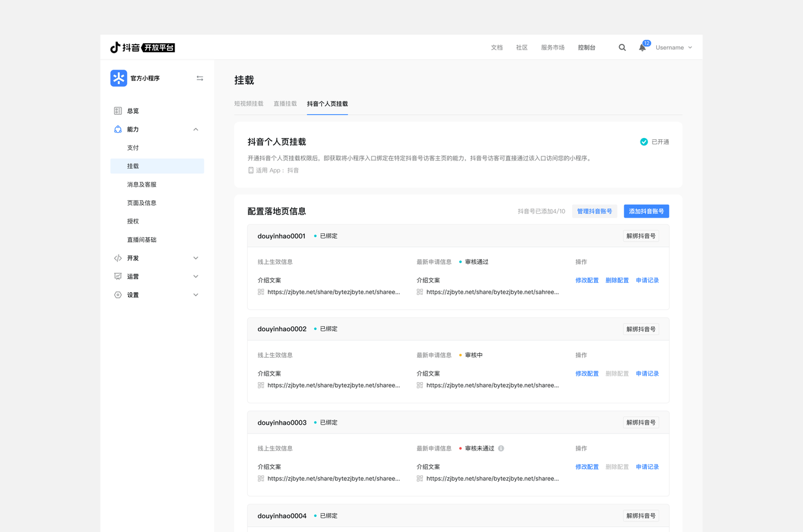
Task: Click 解绑抖音号 for douyinhao0002
Action: click(641, 329)
